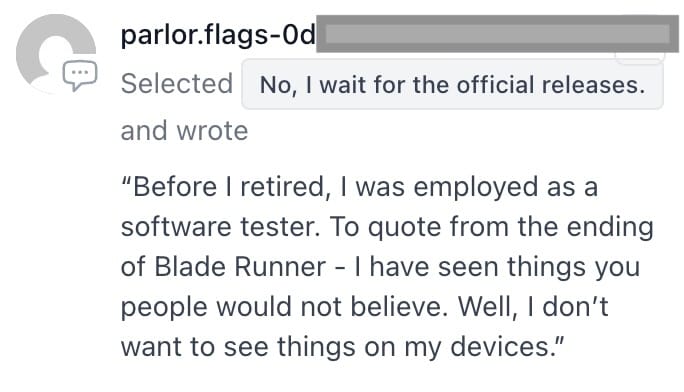This screenshot has width=684, height=392.
Task: Click the speech bubble comment badge icon
Action: (80, 75)
